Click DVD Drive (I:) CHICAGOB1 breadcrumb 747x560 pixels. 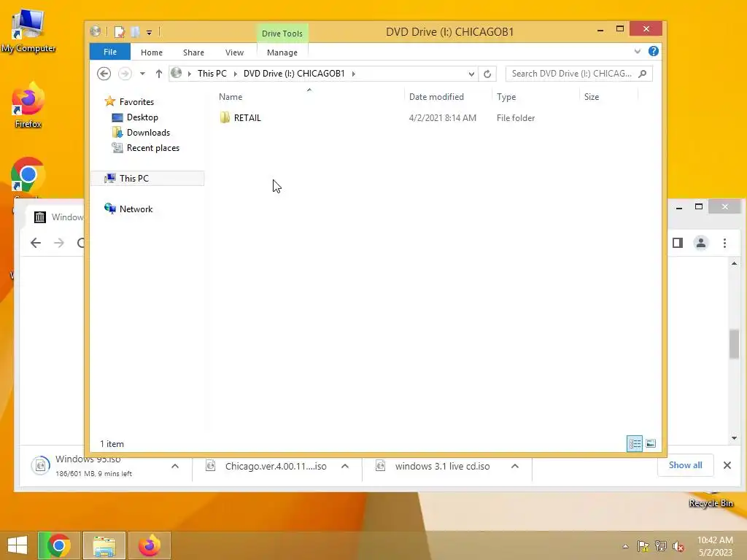294,74
